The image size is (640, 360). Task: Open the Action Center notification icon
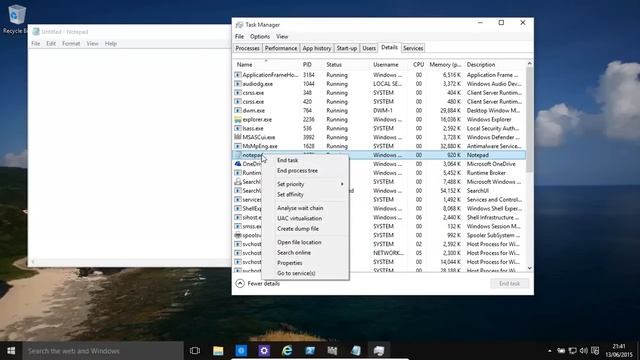(595, 351)
